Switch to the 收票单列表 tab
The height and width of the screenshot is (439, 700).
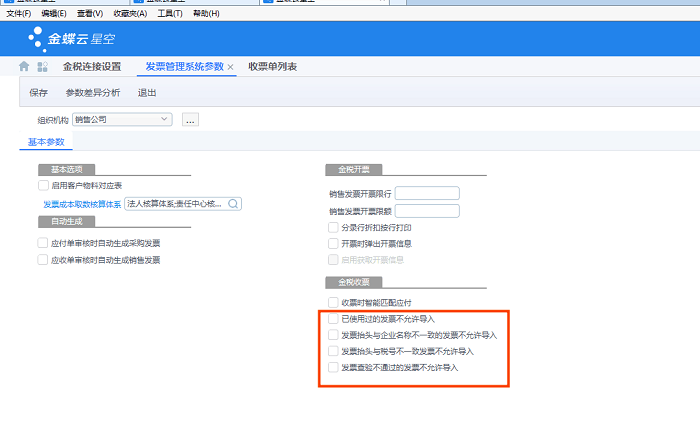(272, 67)
